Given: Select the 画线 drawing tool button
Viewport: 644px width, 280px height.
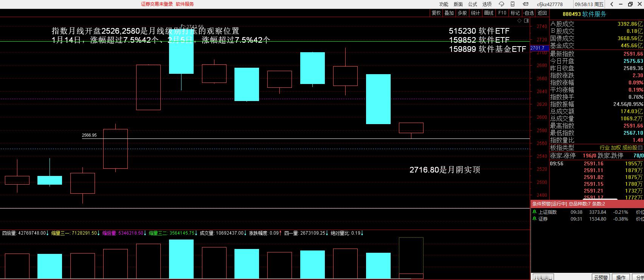Looking at the screenshot, I should point(489,13).
